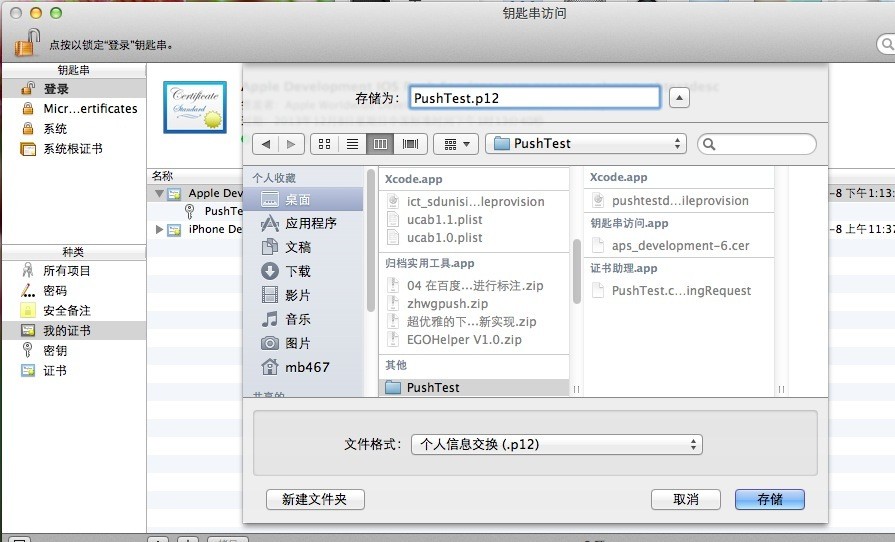Select the 04 在百度...进行标注.zip file
Viewport: 895px width, 542px height.
tap(474, 285)
